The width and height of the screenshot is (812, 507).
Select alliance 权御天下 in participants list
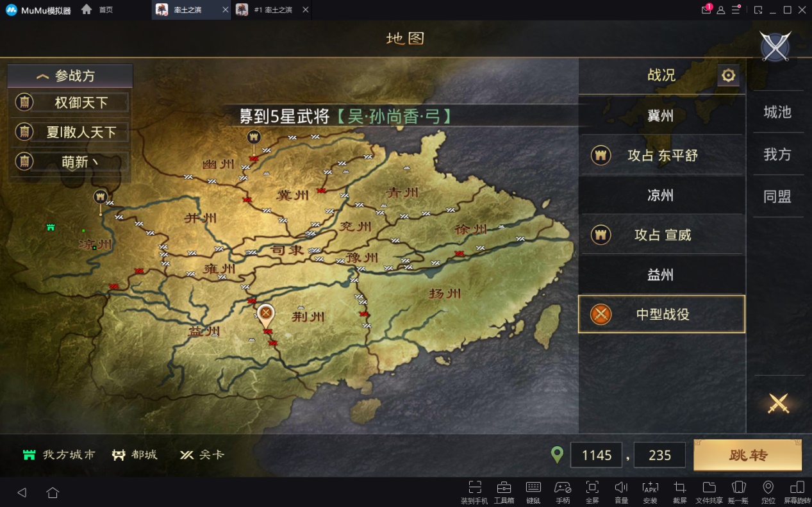tap(72, 103)
